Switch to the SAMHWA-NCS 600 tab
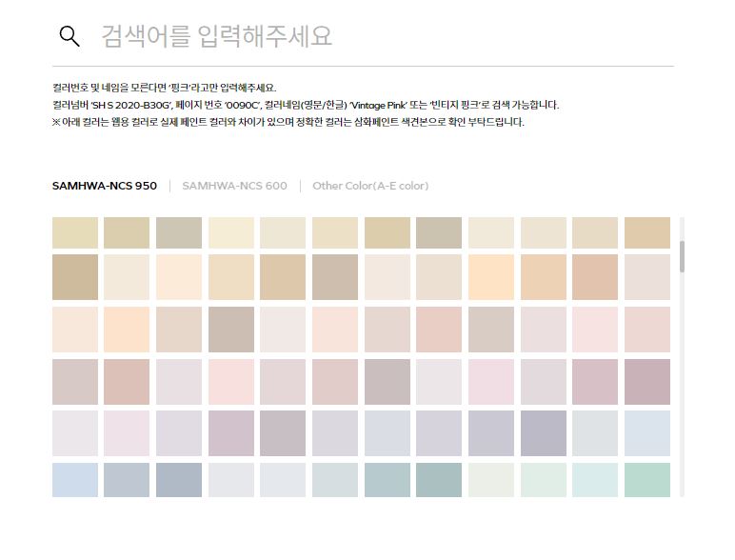 pos(234,186)
